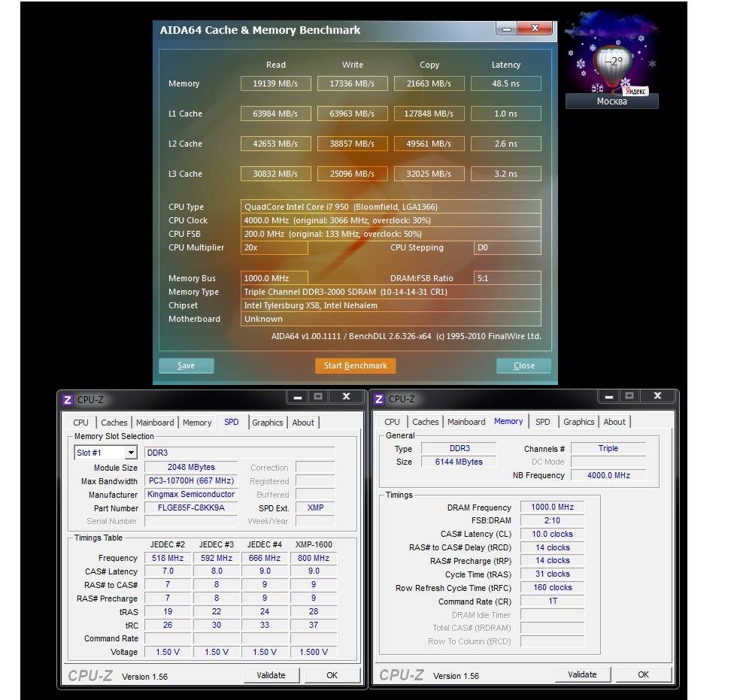Click CPU Stepping value D0

(508, 247)
